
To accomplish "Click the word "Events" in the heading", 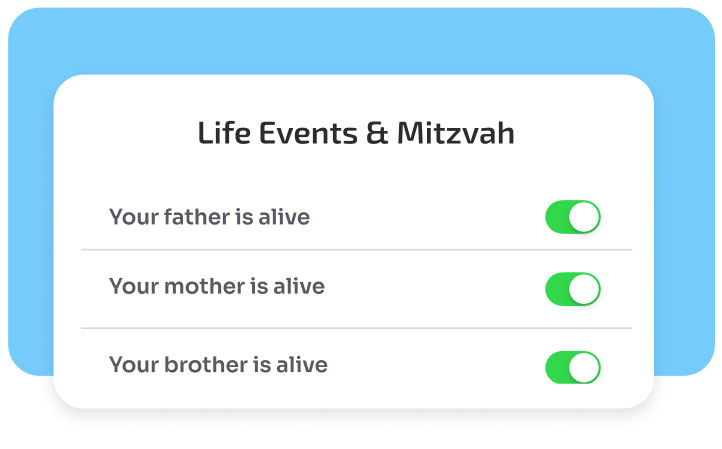I will [308, 133].
